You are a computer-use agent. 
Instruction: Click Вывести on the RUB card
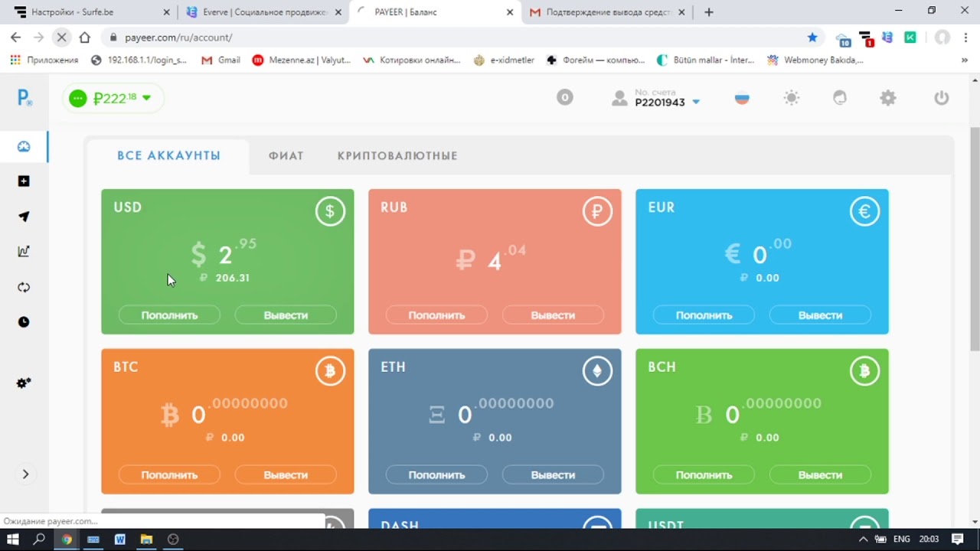553,315
